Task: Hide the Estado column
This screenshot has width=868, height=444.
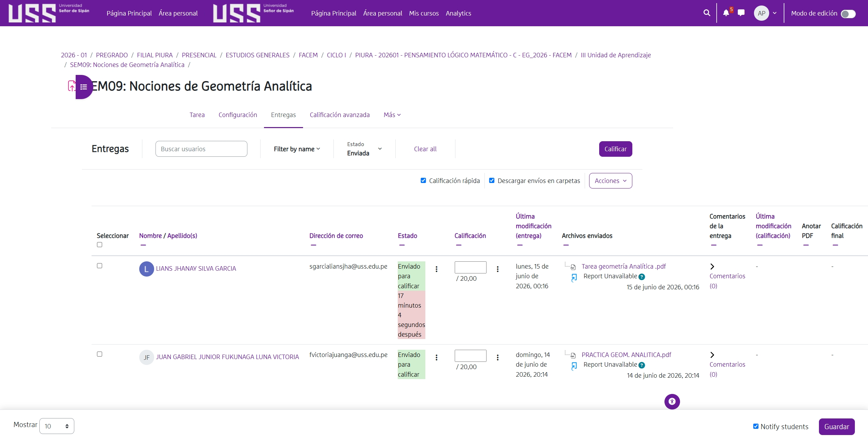Action: (402, 245)
